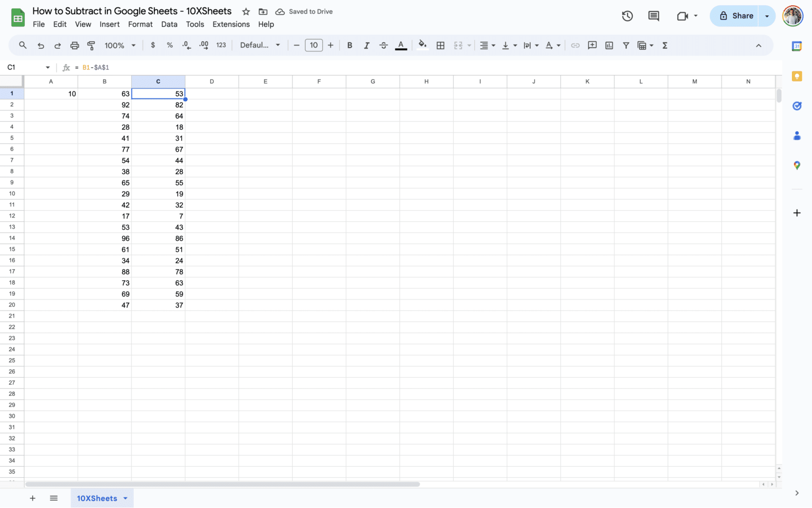This screenshot has width=812, height=508.
Task: Open the zoom level dropdown
Action: 120,45
